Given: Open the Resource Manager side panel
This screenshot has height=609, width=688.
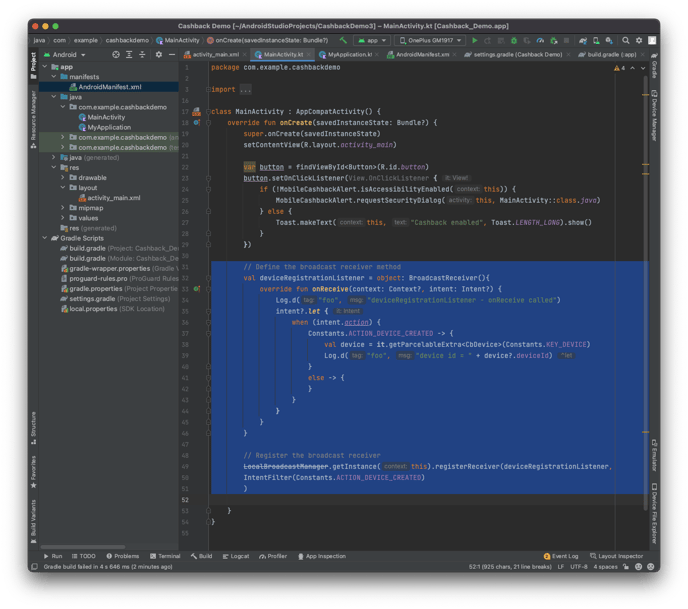Looking at the screenshot, I should [33, 113].
